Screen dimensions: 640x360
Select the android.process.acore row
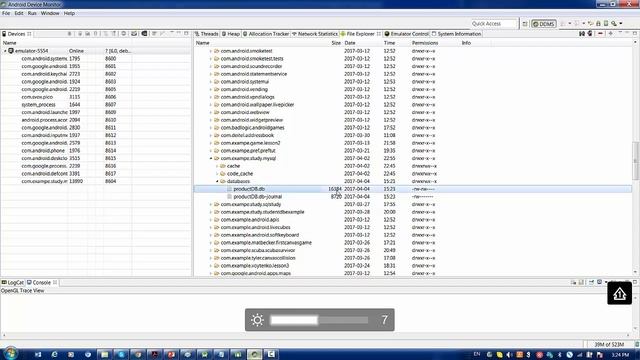(96, 120)
